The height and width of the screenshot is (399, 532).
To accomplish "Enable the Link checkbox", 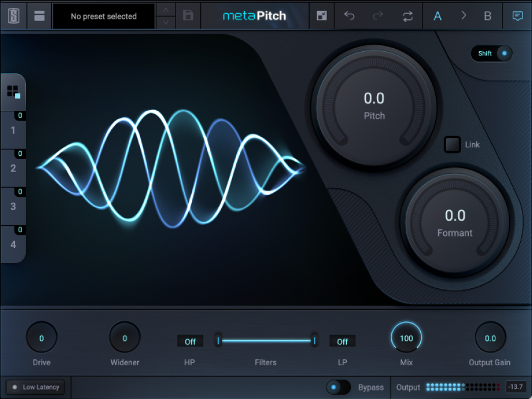I will click(452, 144).
